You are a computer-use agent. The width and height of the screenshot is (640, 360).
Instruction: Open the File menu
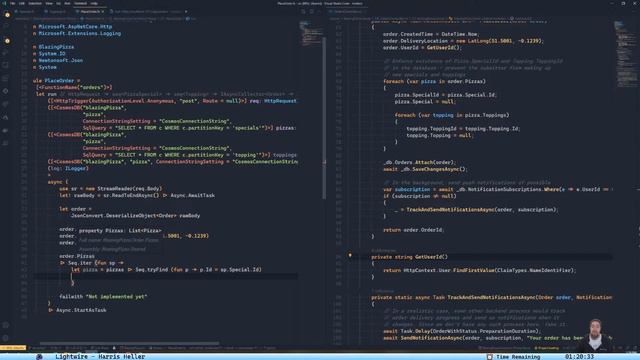(x=13, y=3)
